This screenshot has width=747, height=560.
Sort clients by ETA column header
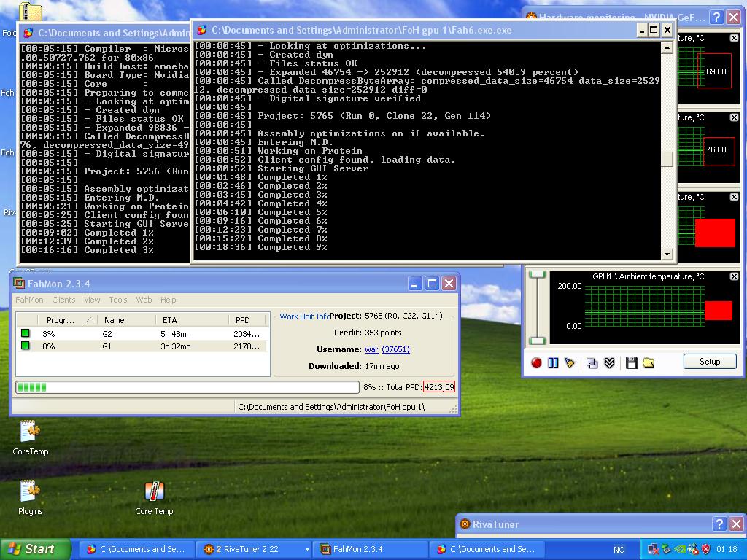click(x=192, y=320)
